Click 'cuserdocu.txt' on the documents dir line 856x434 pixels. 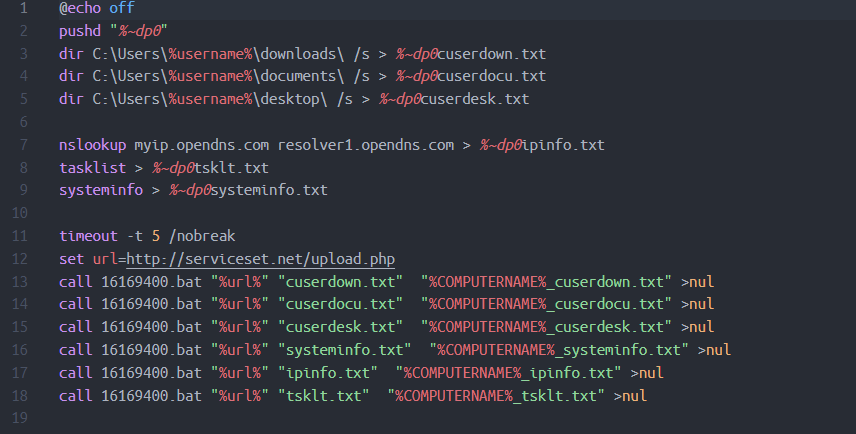coord(492,76)
